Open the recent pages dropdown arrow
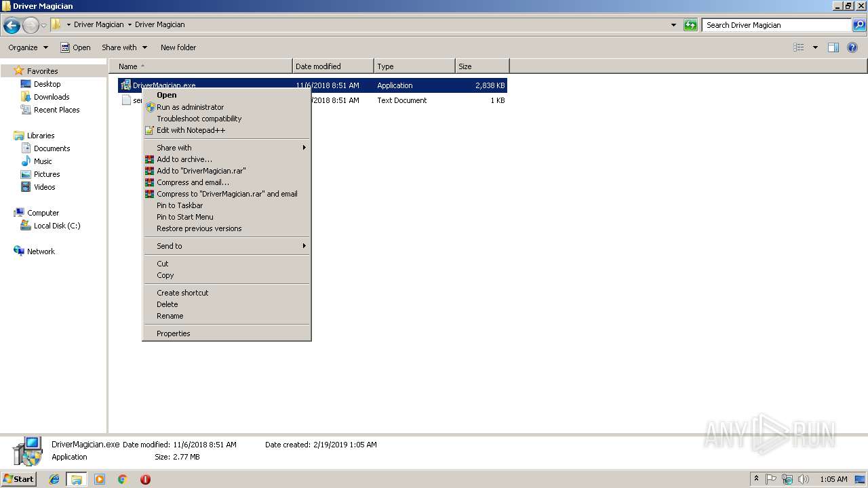Image resolution: width=868 pixels, height=488 pixels. [43, 25]
